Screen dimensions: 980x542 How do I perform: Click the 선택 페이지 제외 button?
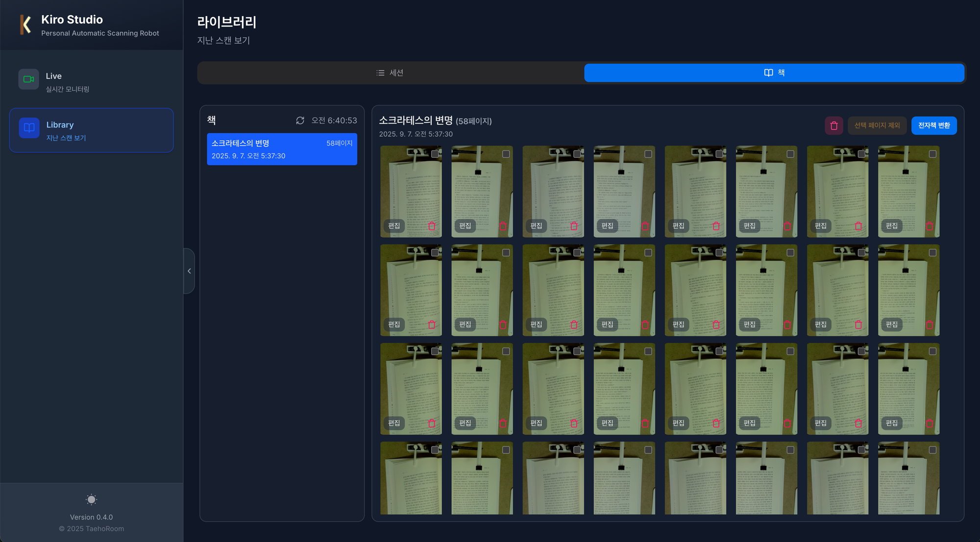[877, 125]
